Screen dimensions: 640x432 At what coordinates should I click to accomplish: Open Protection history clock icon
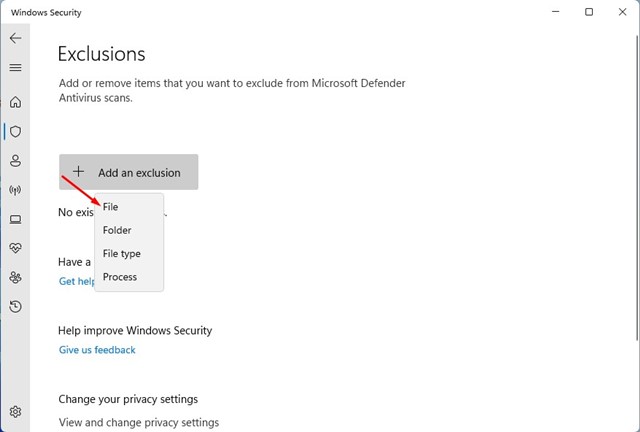pyautogui.click(x=16, y=307)
